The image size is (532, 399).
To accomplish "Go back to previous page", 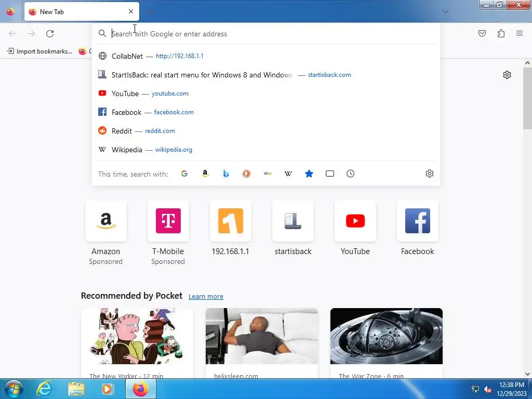I will 12,34.
